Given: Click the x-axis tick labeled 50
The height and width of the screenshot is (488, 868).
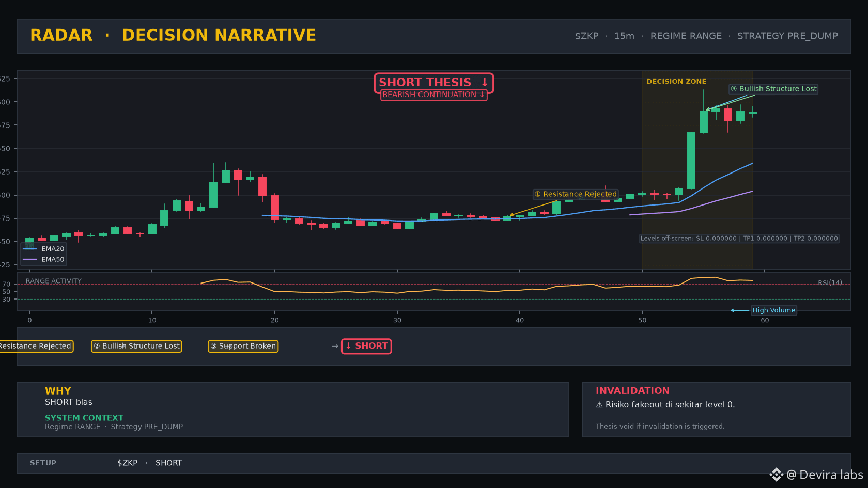Looking at the screenshot, I should pyautogui.click(x=642, y=320).
